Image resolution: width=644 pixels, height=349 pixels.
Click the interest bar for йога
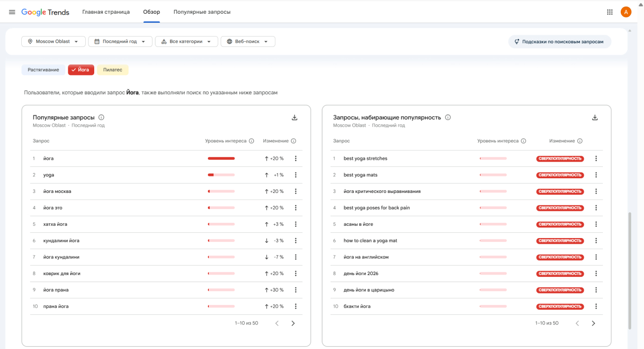221,158
